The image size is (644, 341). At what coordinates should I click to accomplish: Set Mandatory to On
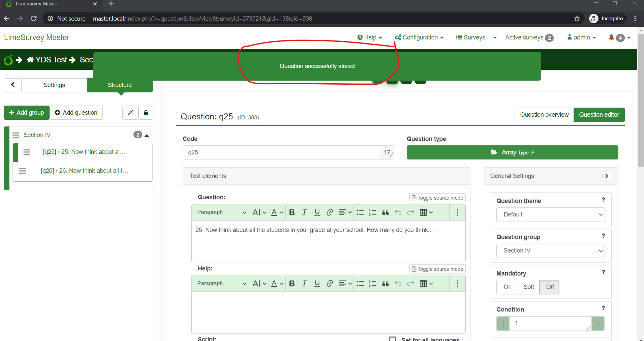pyautogui.click(x=507, y=287)
